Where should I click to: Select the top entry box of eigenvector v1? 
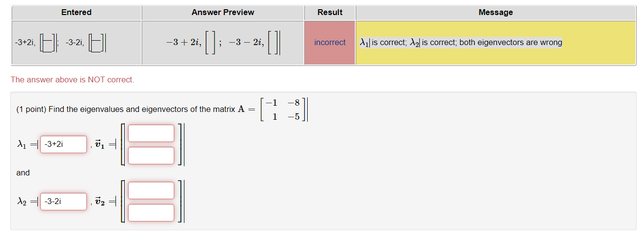click(x=151, y=133)
